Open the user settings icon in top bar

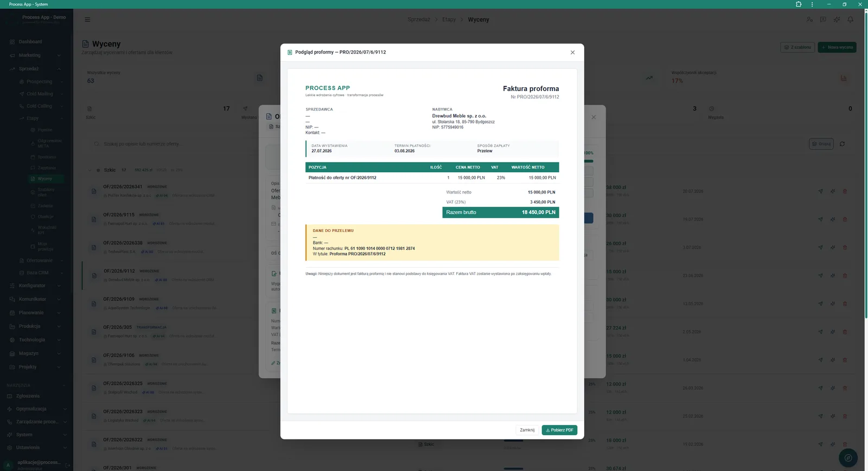[809, 20]
